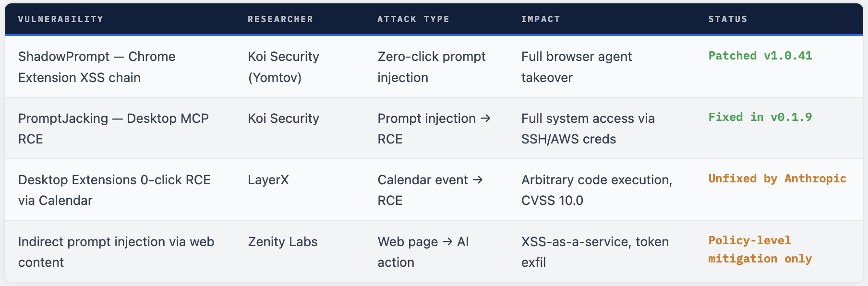Click Zero-click prompt injection attack type

[432, 67]
